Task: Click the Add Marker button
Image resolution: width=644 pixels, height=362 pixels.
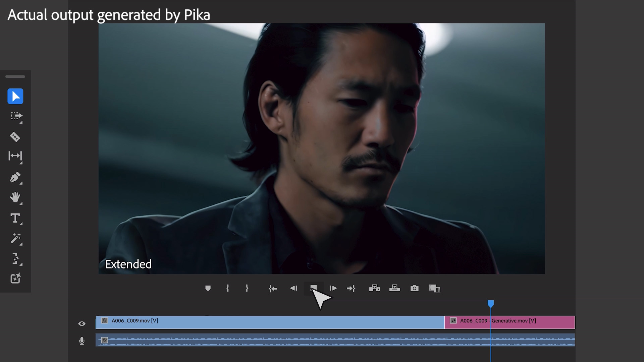Action: coord(208,288)
